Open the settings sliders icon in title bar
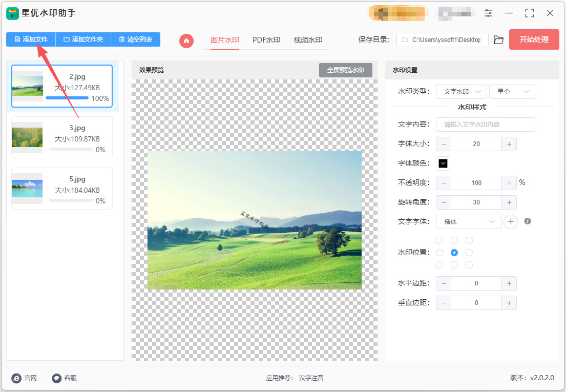The height and width of the screenshot is (392, 566). pos(488,13)
